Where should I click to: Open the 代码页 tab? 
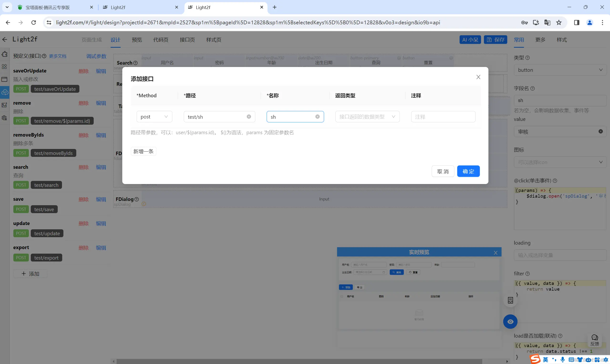pos(161,40)
